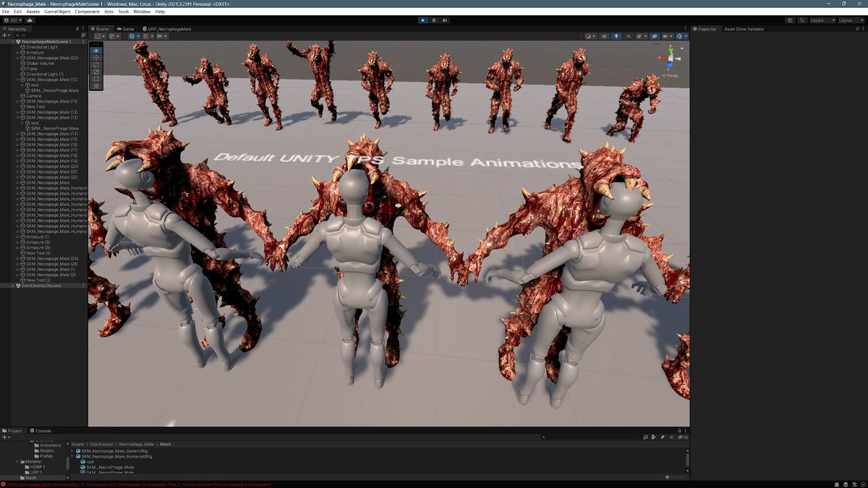
Task: Click the Step frame button
Action: pyautogui.click(x=445, y=20)
